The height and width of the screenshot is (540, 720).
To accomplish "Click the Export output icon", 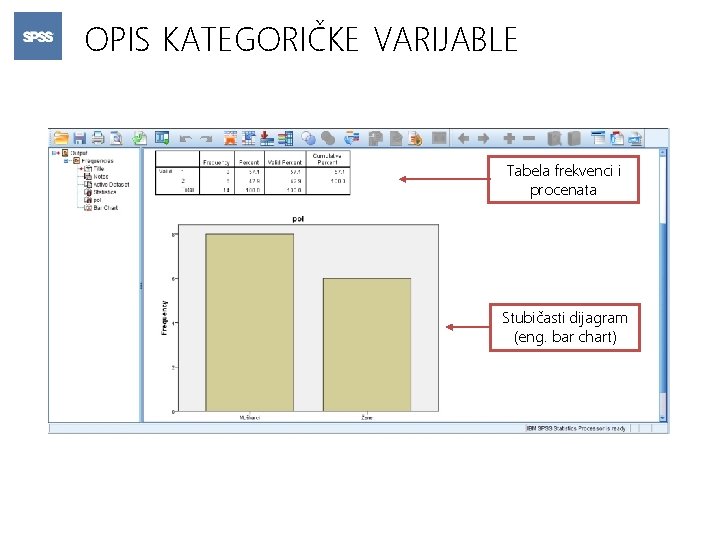I will point(140,138).
